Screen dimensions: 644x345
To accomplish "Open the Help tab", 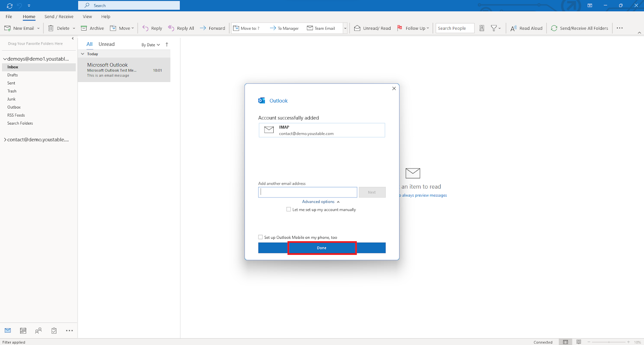I will pos(106,16).
